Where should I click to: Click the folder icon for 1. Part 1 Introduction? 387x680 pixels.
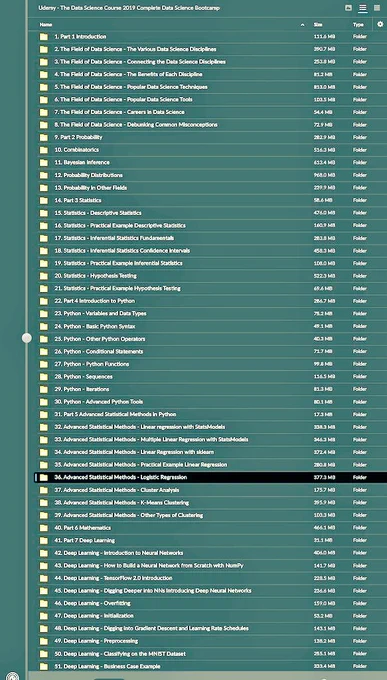[x=44, y=37]
